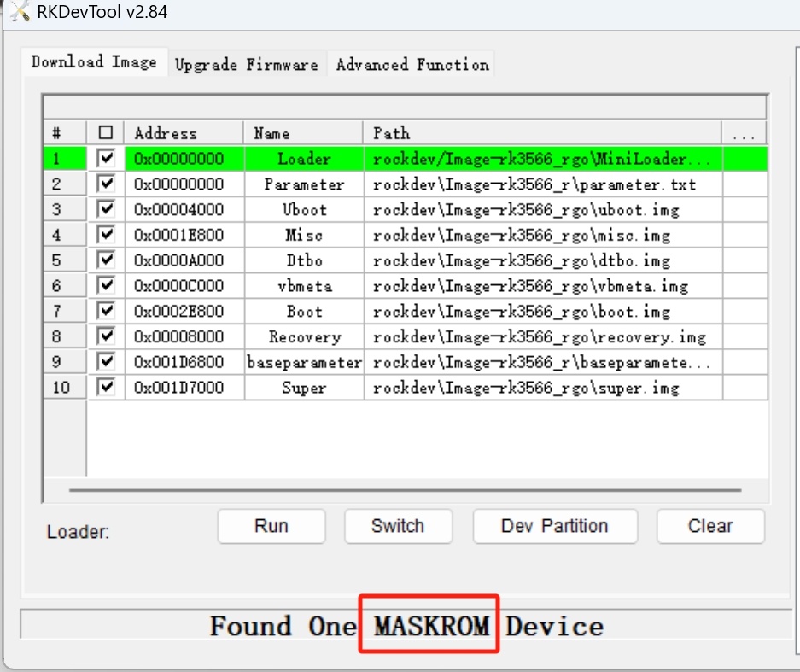Screen dimensions: 800x672
Task: Click the Loader: label
Action: [78, 532]
